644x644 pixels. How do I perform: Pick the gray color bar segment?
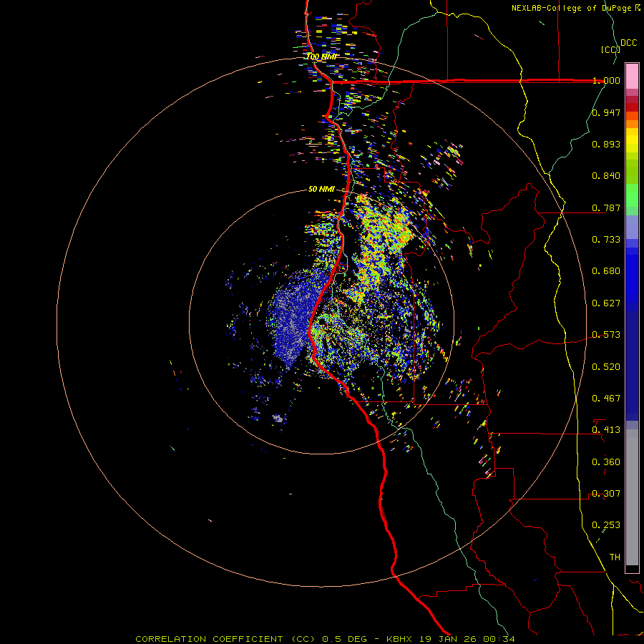pyautogui.click(x=632, y=497)
